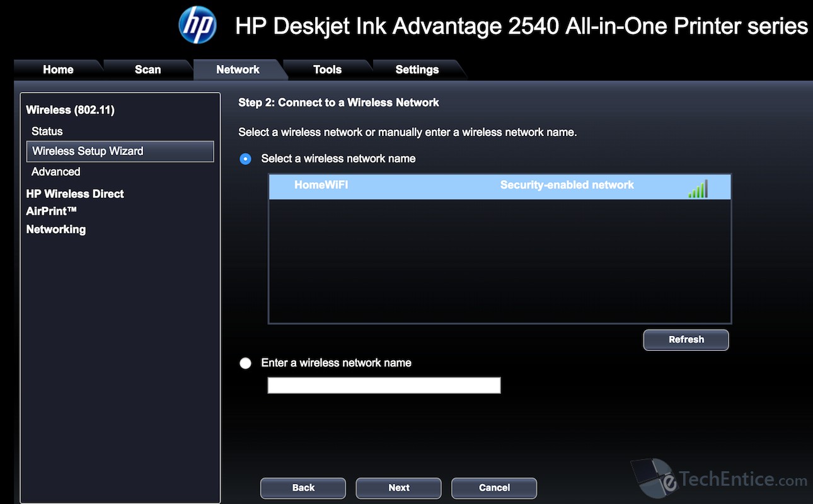Screen dimensions: 813x504
Task: Click the wireless network name text field
Action: pos(384,386)
